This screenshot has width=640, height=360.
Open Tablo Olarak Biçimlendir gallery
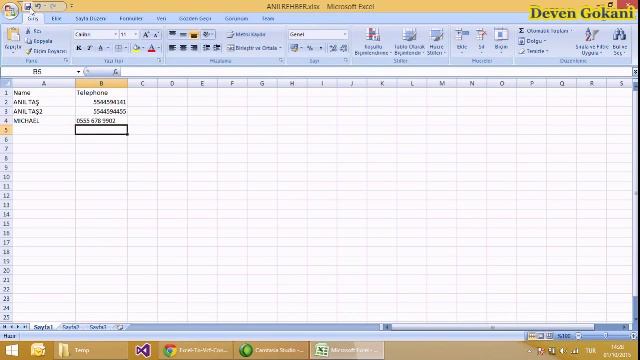tap(409, 41)
